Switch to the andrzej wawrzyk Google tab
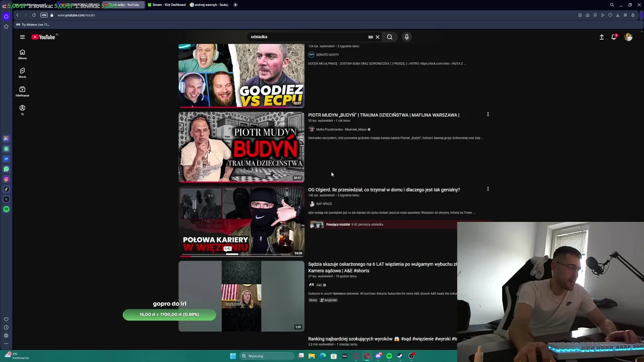Image resolution: width=644 pixels, height=362 pixels. point(209,5)
